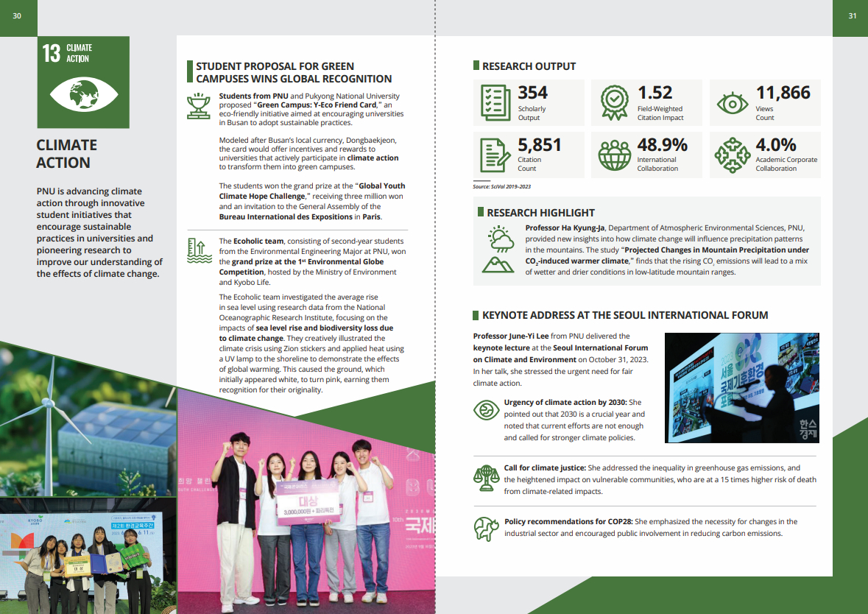The height and width of the screenshot is (614, 868).
Task: Click the Research Output heading
Action: coord(529,66)
